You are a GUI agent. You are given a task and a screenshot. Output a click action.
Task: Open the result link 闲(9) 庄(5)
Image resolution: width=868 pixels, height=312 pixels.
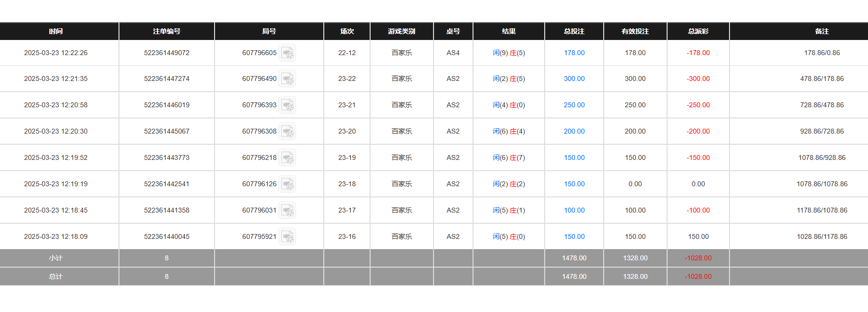pyautogui.click(x=509, y=53)
